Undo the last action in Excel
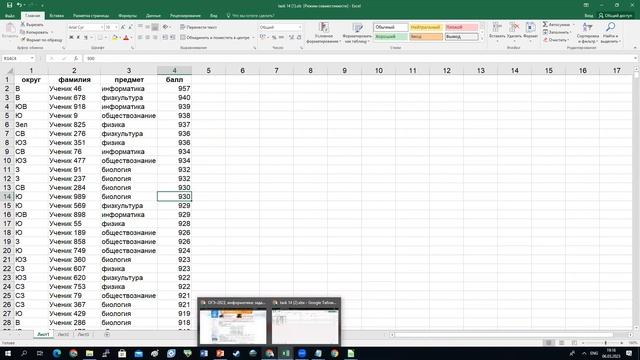The height and width of the screenshot is (360, 640). point(19,5)
